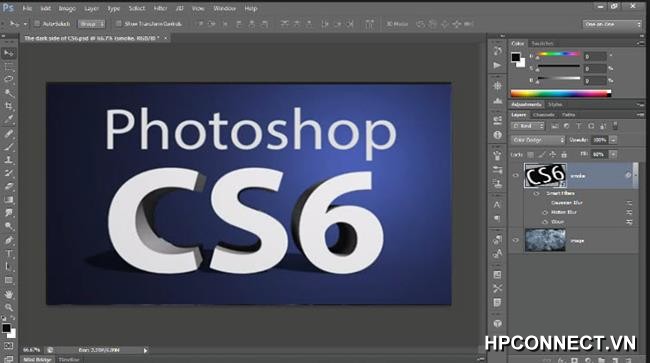Toggle Motion Blur filter visibility eye
The image size is (650, 363).
point(545,213)
